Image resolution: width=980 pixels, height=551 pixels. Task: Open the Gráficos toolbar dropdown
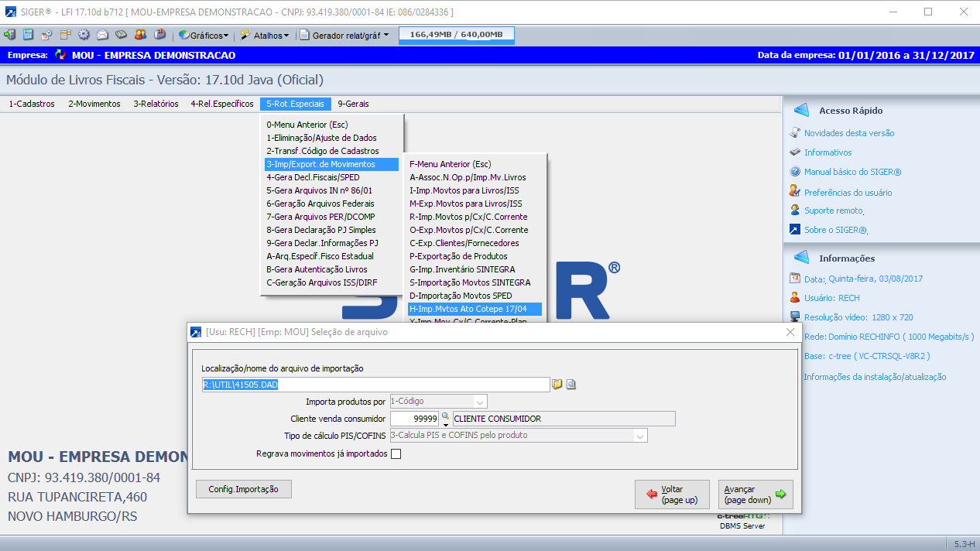click(x=204, y=35)
